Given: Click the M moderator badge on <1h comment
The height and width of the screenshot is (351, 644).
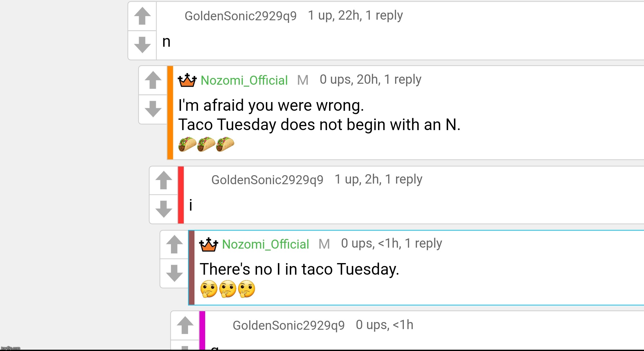Looking at the screenshot, I should pyautogui.click(x=324, y=244).
